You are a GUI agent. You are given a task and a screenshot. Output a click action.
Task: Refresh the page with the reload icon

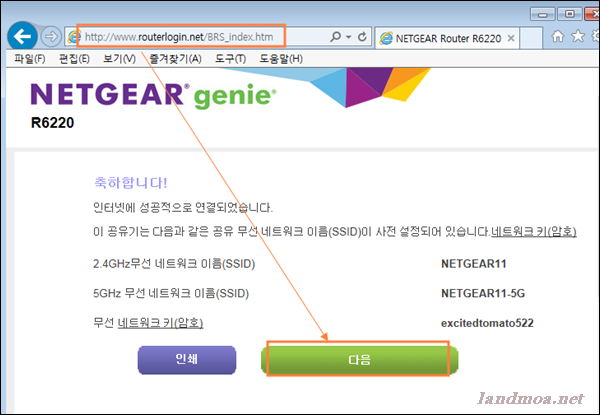(x=362, y=37)
